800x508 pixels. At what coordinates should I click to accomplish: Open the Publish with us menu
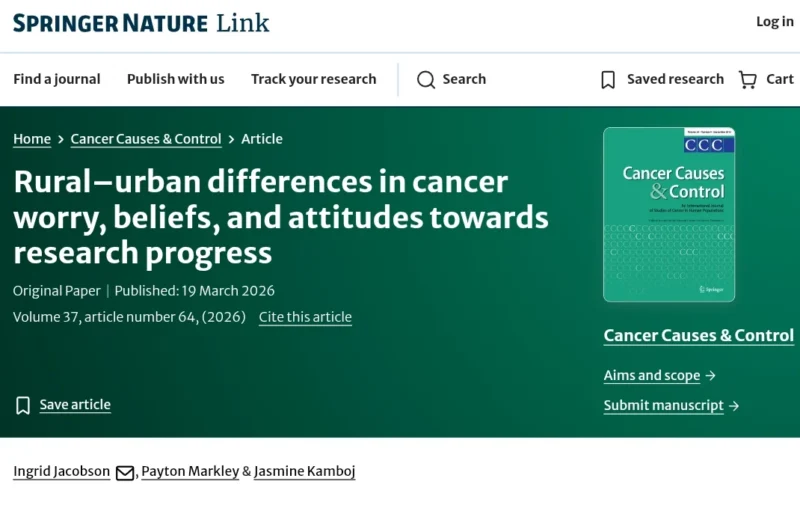pyautogui.click(x=176, y=79)
